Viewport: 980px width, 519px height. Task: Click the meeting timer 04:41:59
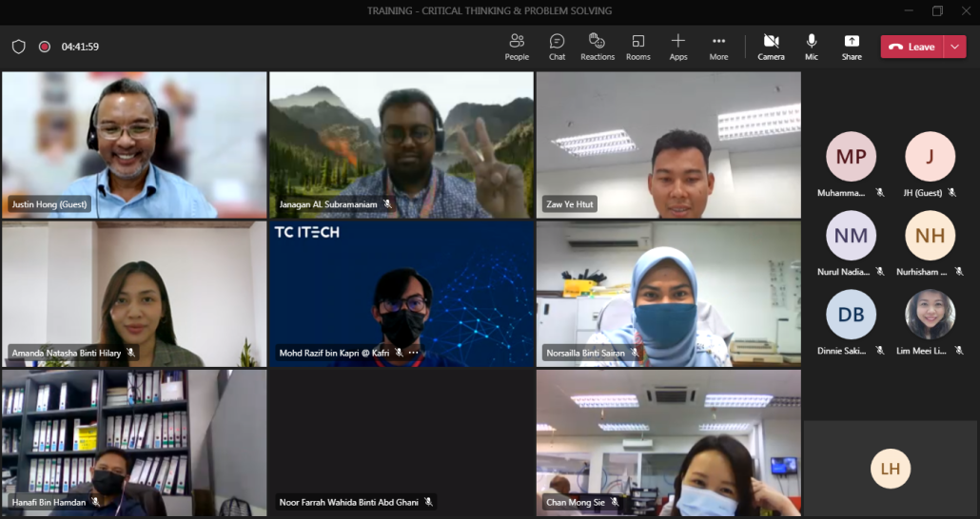pos(80,47)
